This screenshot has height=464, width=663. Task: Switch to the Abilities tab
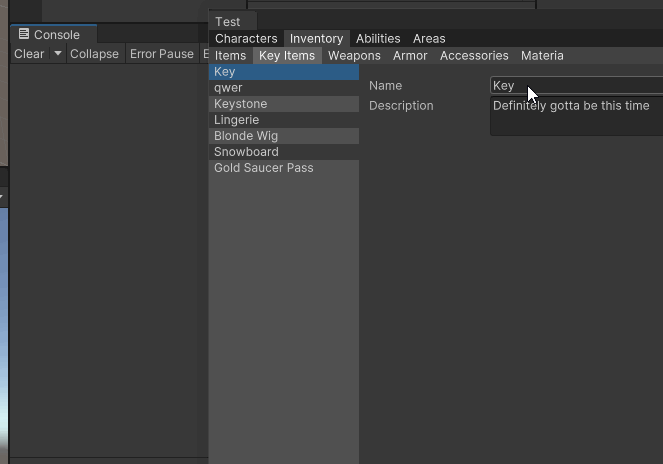[378, 38]
